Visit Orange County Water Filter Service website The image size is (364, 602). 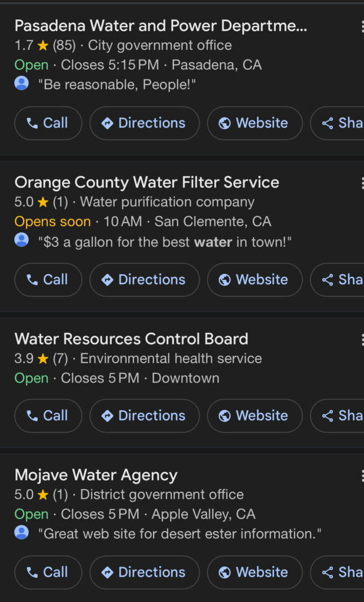[x=254, y=279]
